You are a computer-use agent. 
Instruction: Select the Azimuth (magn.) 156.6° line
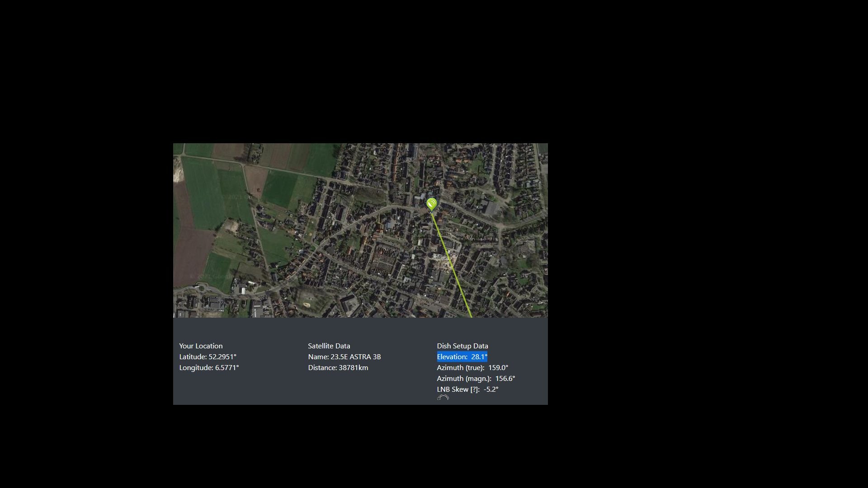pyautogui.click(x=476, y=379)
